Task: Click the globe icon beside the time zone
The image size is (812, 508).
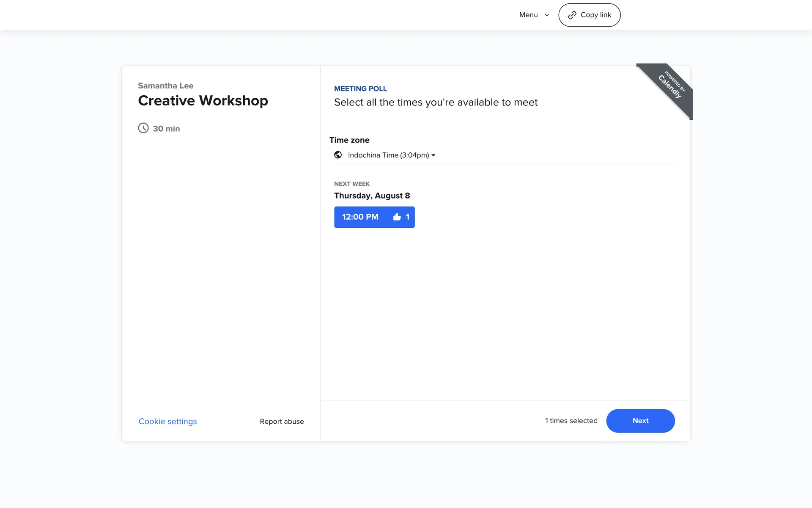Action: coord(338,155)
